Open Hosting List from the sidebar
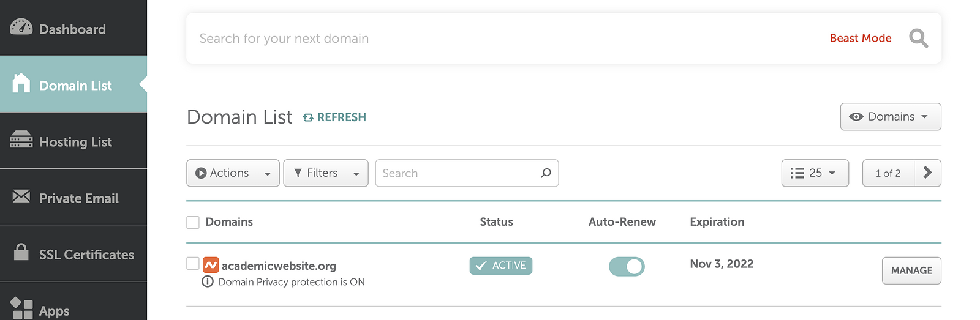Image resolution: width=980 pixels, height=320 pixels. pyautogui.click(x=73, y=141)
